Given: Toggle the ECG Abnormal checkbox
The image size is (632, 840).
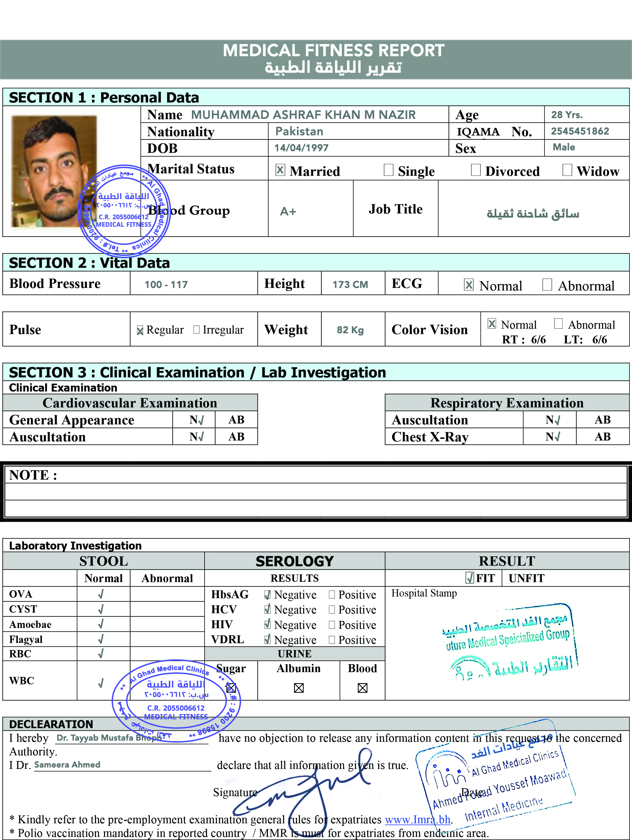Looking at the screenshot, I should (547, 285).
